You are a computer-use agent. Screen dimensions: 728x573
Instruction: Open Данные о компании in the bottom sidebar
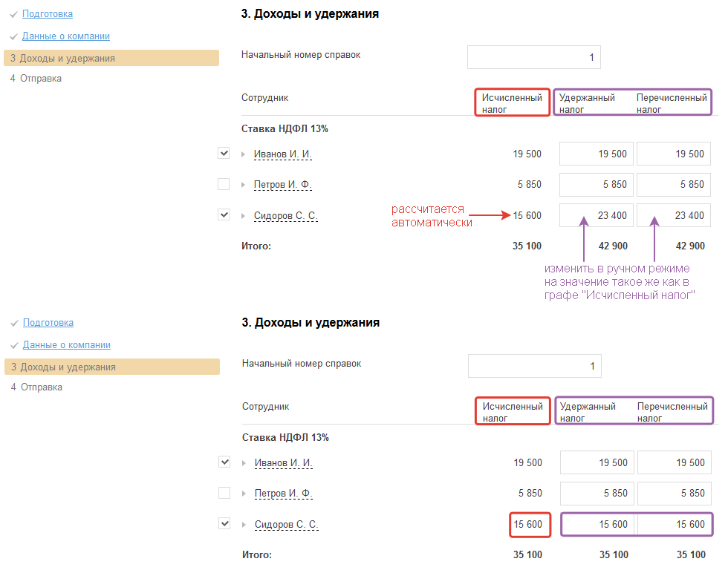66,345
